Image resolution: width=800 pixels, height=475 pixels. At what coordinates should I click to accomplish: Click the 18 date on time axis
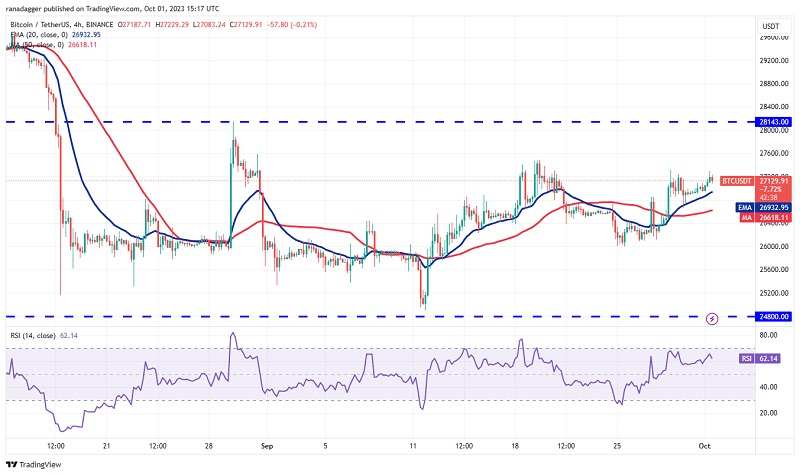(x=515, y=446)
